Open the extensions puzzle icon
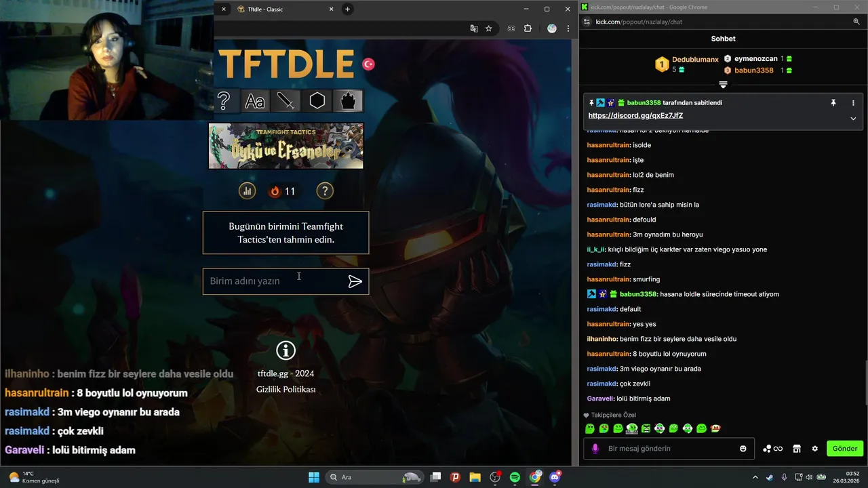This screenshot has width=868, height=488. (x=528, y=28)
